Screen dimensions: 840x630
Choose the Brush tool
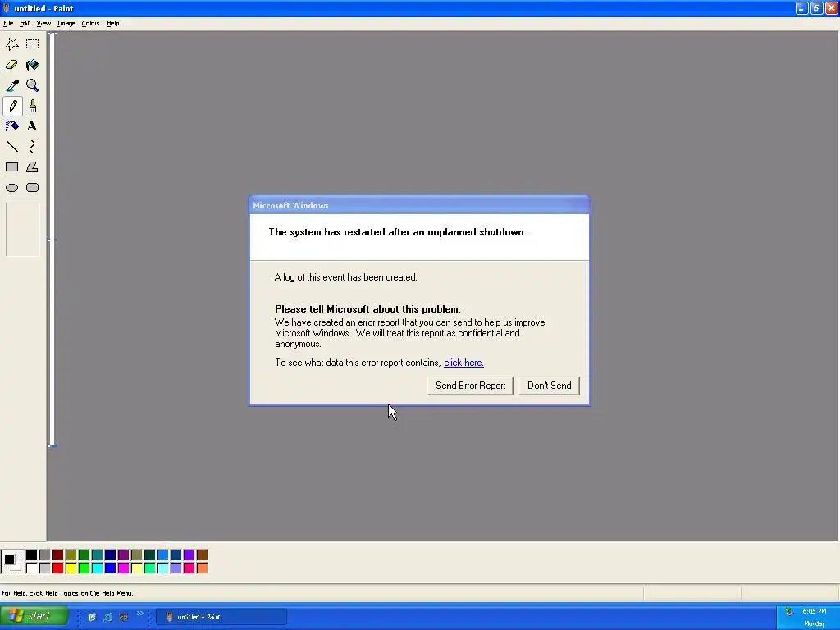(x=33, y=106)
